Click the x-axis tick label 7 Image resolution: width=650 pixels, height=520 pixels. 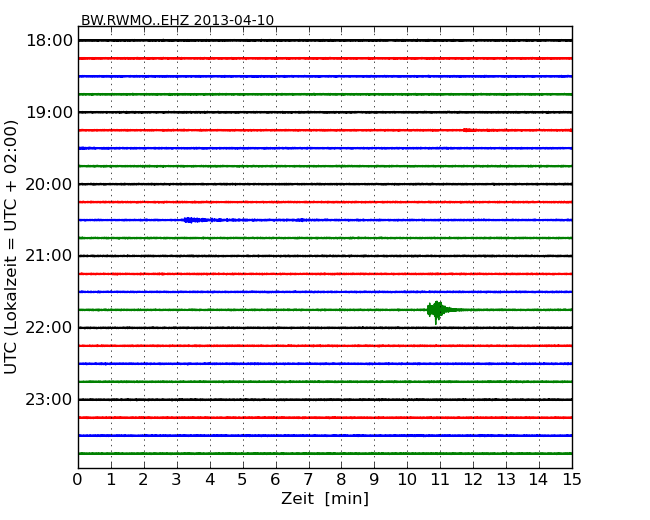(x=308, y=480)
